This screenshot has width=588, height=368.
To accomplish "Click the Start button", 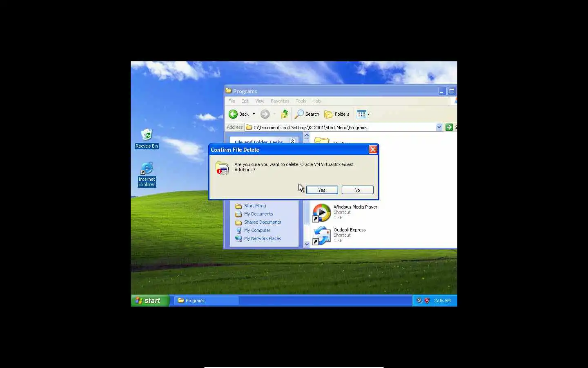I will [x=150, y=301].
